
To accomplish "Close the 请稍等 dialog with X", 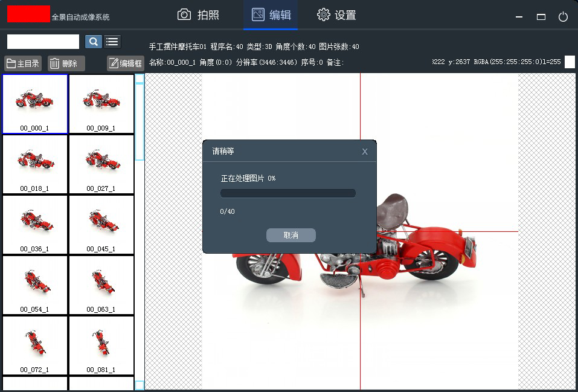I will tap(365, 152).
